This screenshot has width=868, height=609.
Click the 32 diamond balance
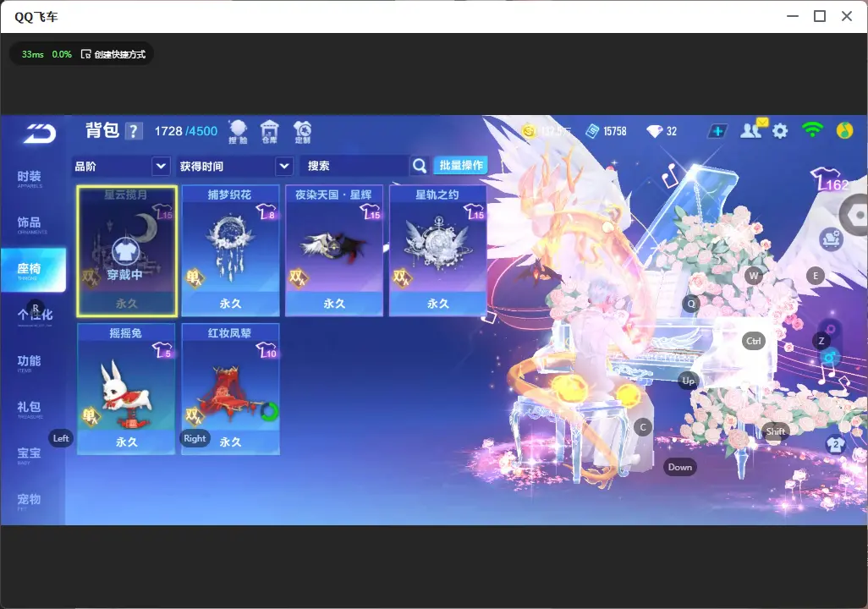click(x=672, y=131)
